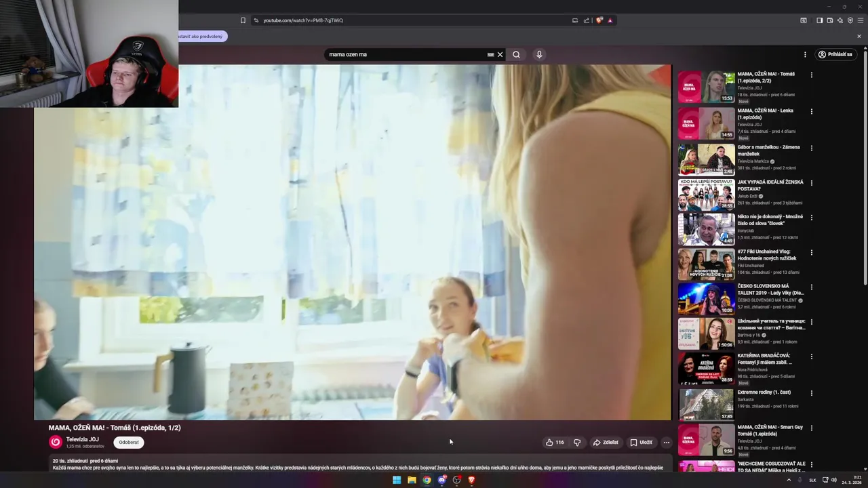Open Brave Wallet icon in toolbar
868x488 pixels.
829,20
